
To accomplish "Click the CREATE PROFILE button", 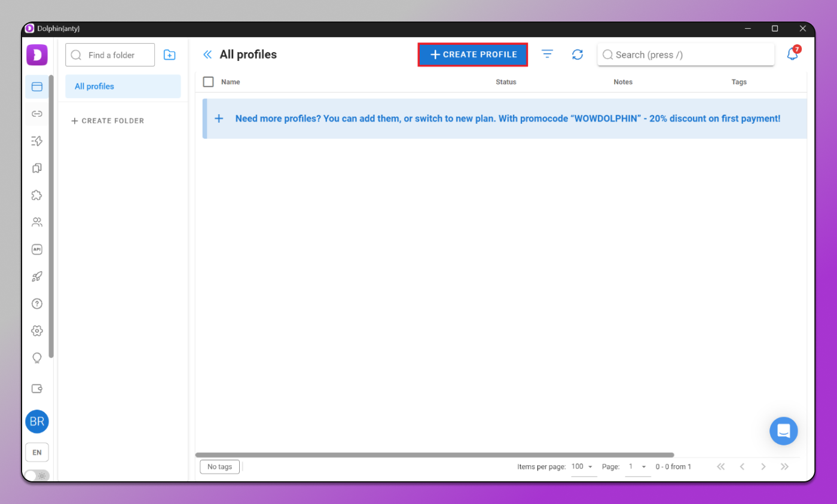I will pyautogui.click(x=473, y=54).
